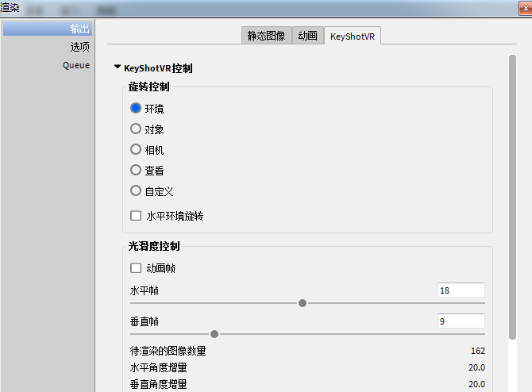Image resolution: width=532 pixels, height=392 pixels.
Task: Click the 水平角度增量 label
Action: pos(159,367)
